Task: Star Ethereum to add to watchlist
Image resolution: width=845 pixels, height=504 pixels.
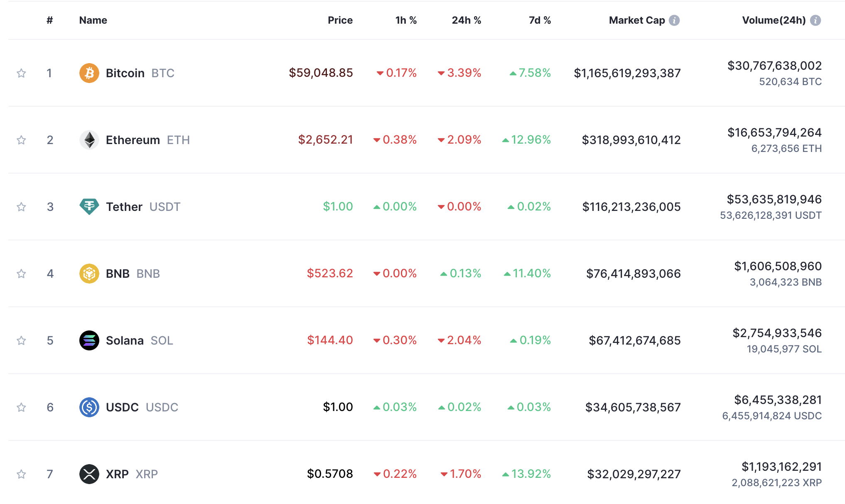Action: (x=21, y=140)
